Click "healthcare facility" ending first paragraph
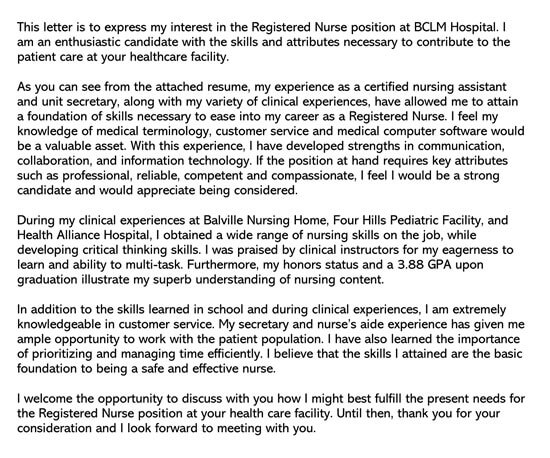 (179, 57)
